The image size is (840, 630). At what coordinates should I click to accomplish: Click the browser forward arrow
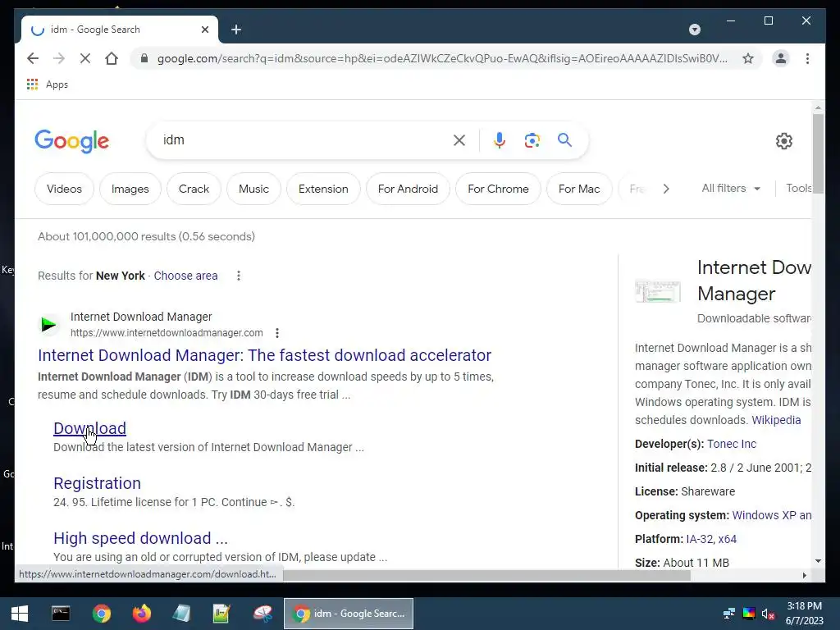point(59,58)
